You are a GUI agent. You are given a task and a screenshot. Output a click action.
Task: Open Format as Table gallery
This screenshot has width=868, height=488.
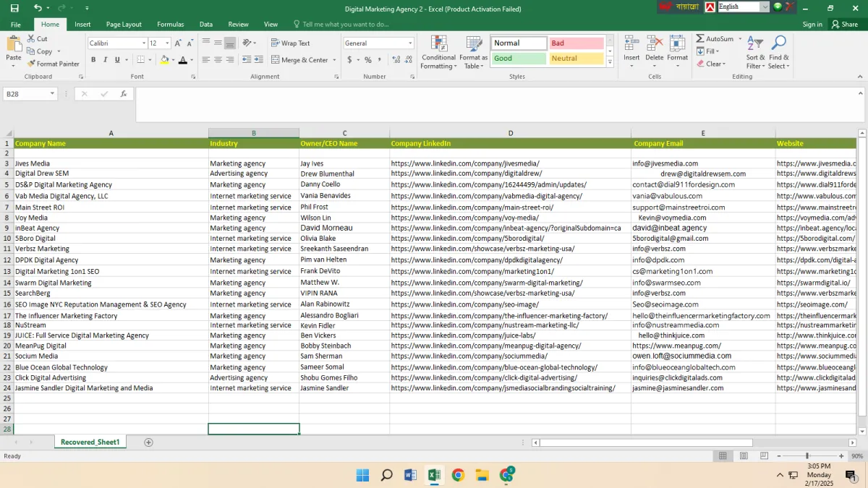tap(474, 52)
